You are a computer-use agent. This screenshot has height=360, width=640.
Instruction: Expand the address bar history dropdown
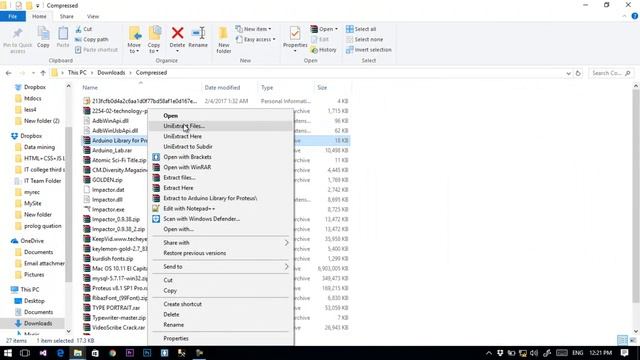[x=568, y=73]
